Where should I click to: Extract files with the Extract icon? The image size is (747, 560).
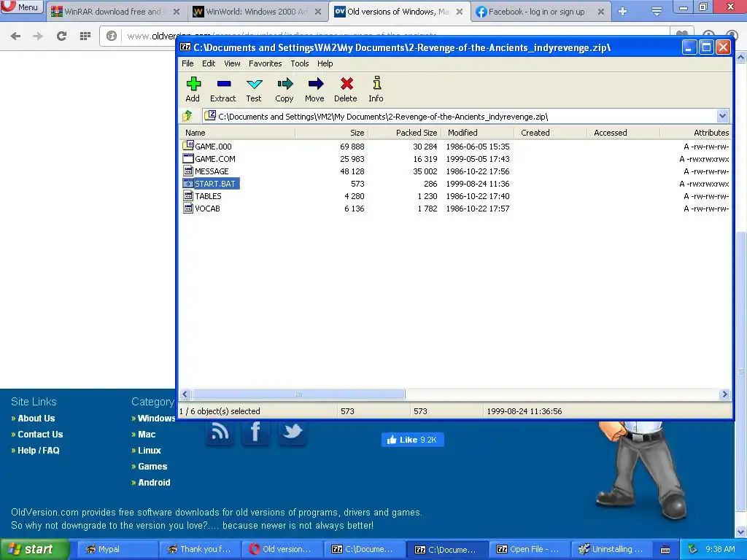(223, 85)
